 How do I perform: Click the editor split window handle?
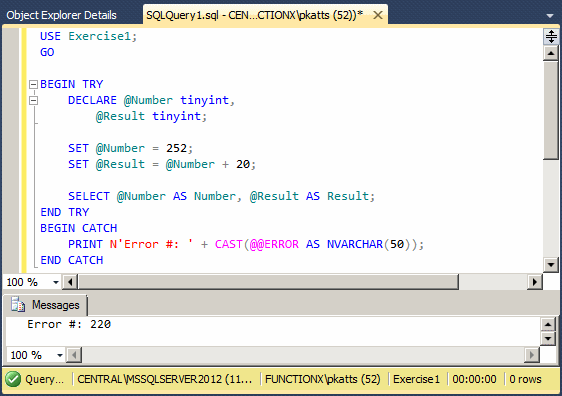tap(551, 37)
